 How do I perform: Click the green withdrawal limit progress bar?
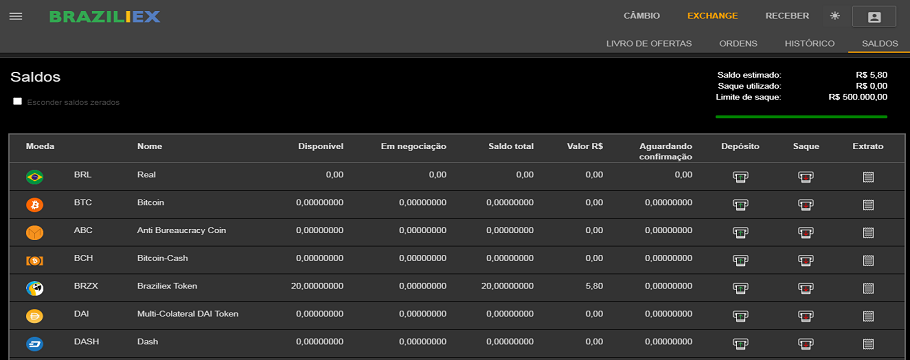point(801,117)
